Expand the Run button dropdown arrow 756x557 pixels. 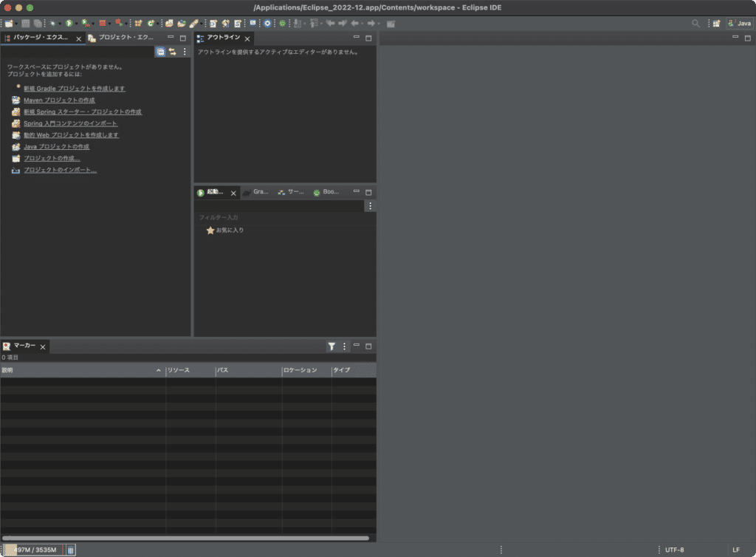tap(75, 24)
